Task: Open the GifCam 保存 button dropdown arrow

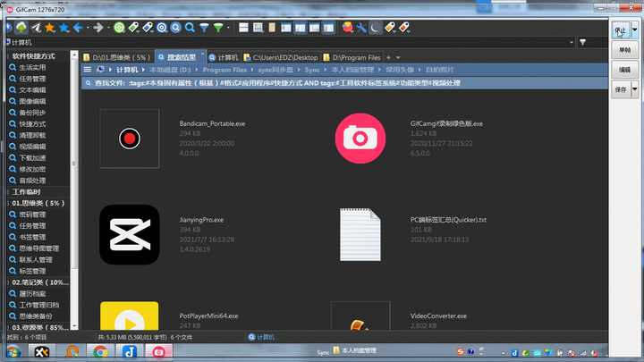Action: 634,89
